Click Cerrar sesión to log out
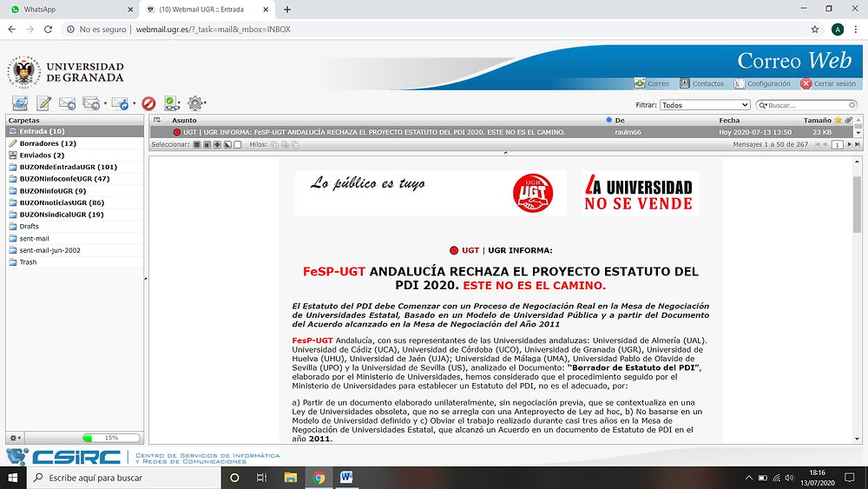The image size is (868, 489). click(828, 83)
